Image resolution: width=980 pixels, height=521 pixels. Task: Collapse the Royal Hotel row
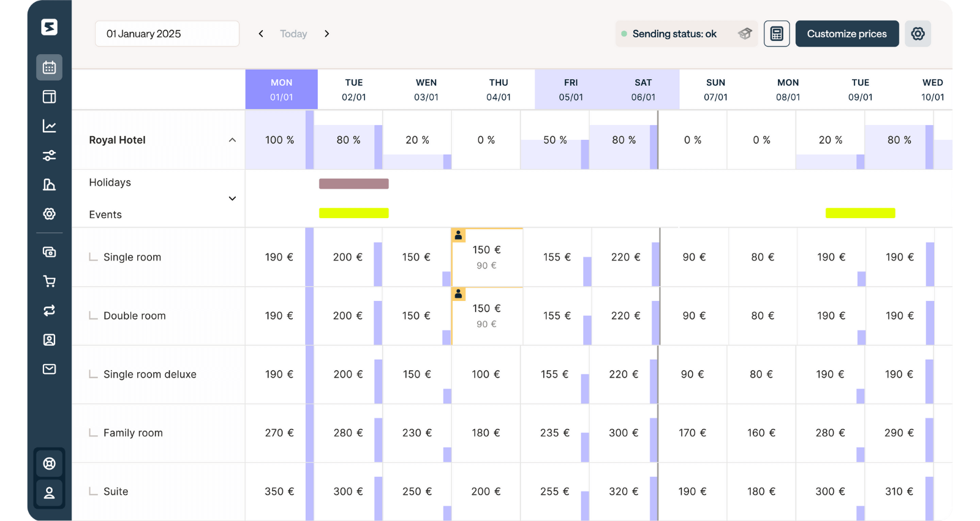point(232,140)
